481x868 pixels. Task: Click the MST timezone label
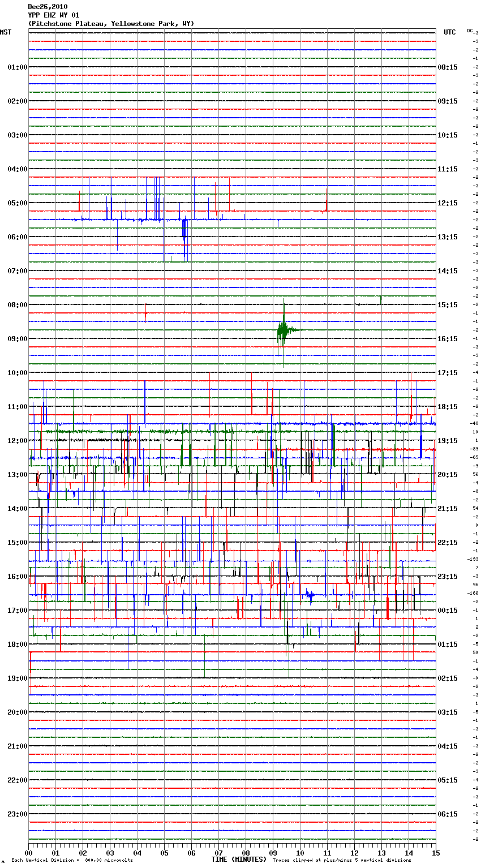6,32
